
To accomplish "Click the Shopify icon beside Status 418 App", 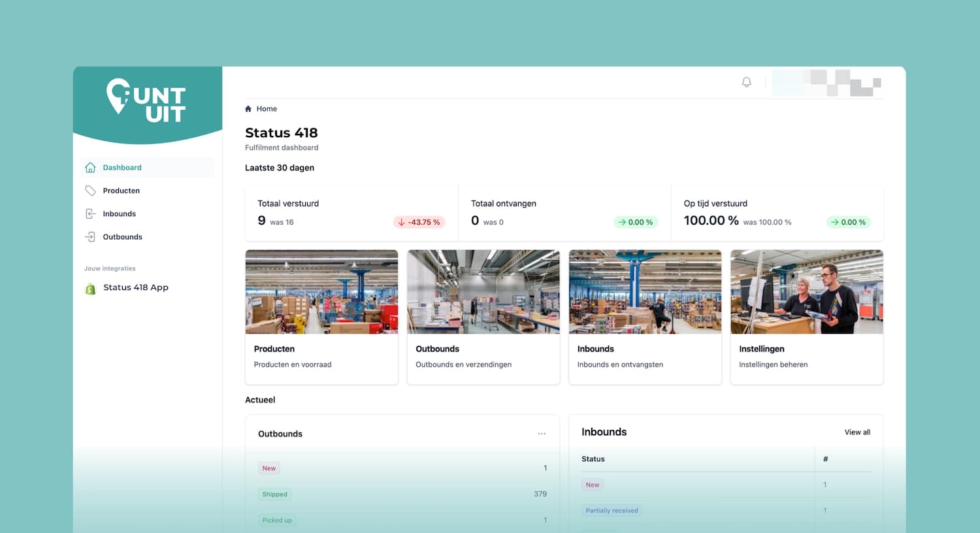I will 91,287.
